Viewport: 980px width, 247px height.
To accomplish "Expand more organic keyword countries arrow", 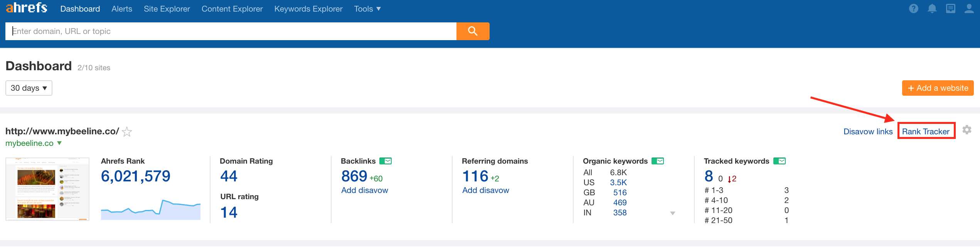I will [672, 213].
